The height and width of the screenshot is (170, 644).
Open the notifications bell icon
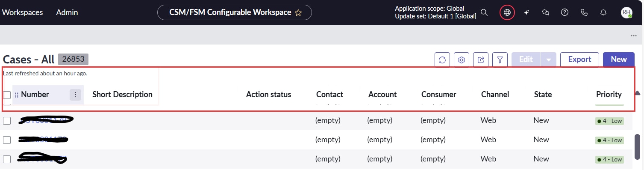click(x=603, y=12)
